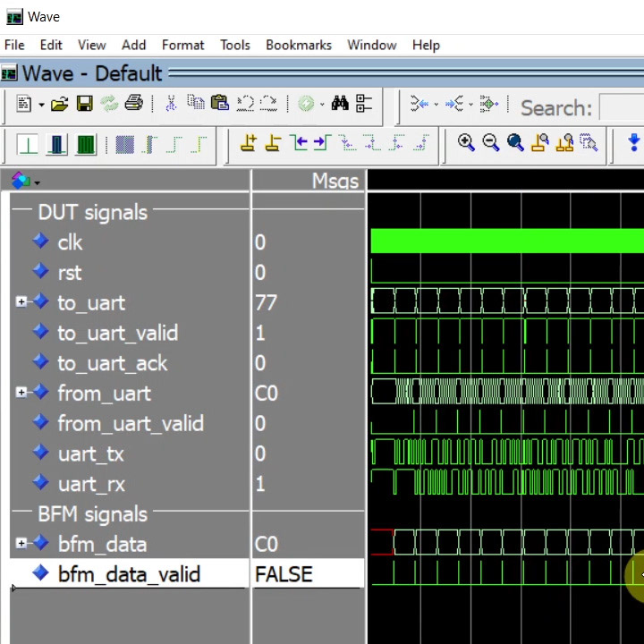Open the New file dropdown arrow
This screenshot has height=644, width=644.
click(41, 105)
